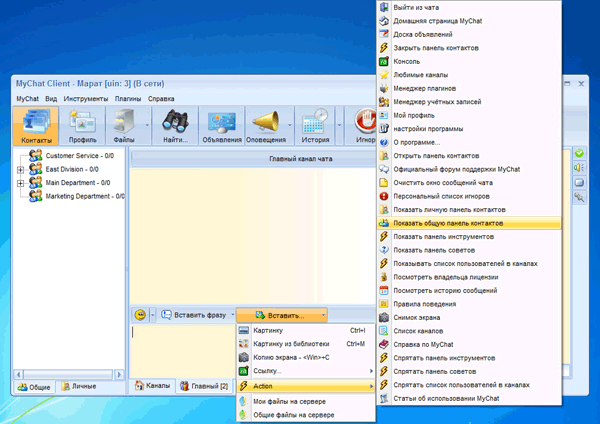Click the Игнор stop-hand icon

pos(365,121)
